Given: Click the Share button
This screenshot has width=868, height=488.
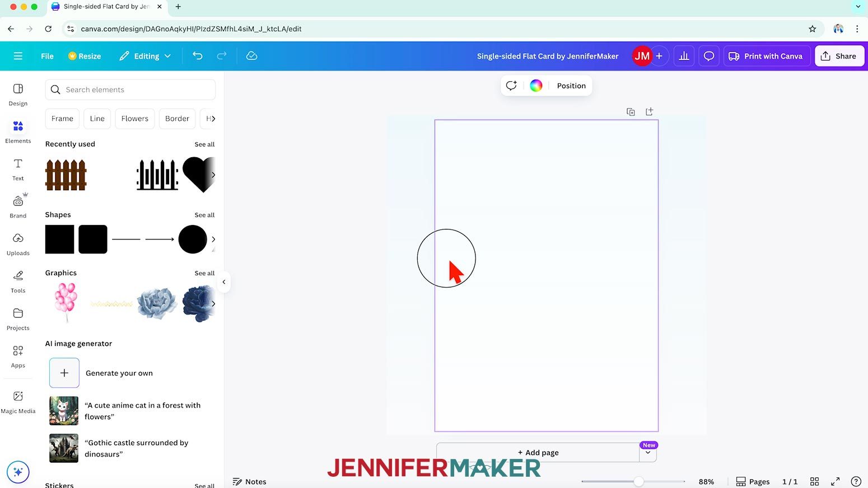Looking at the screenshot, I should [x=839, y=56].
